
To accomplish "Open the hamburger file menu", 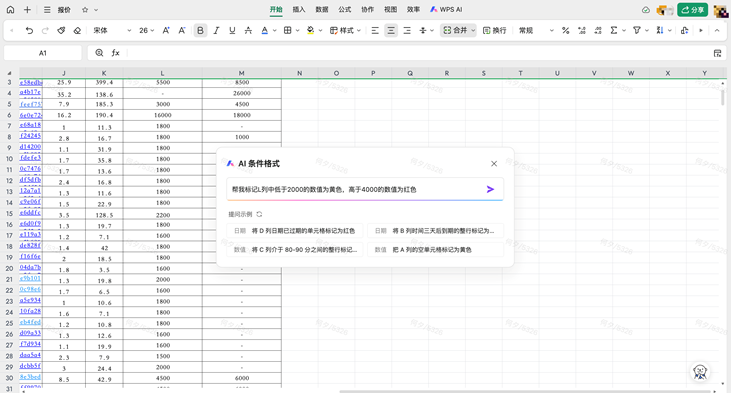I will coord(47,9).
